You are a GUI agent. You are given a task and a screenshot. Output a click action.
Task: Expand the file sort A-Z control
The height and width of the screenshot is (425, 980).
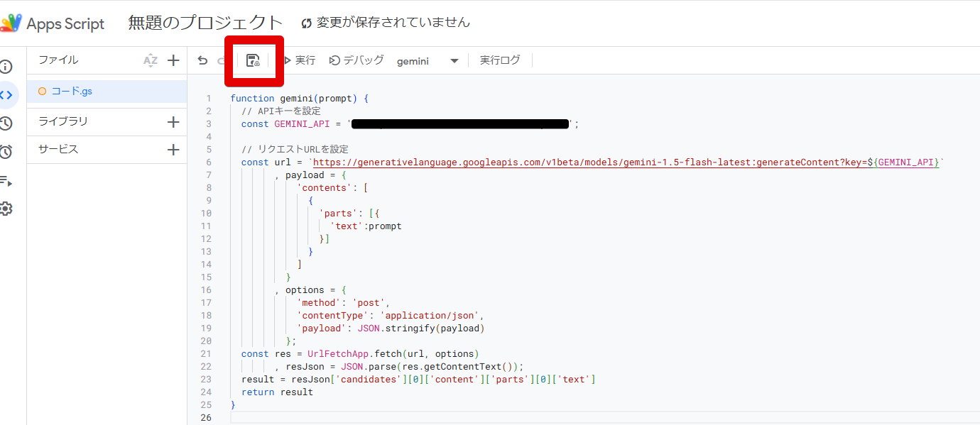tap(151, 60)
